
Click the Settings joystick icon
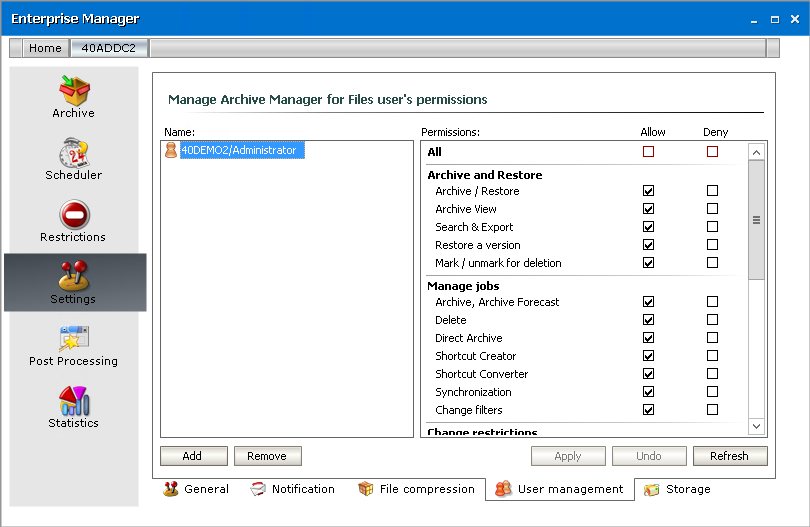click(73, 276)
